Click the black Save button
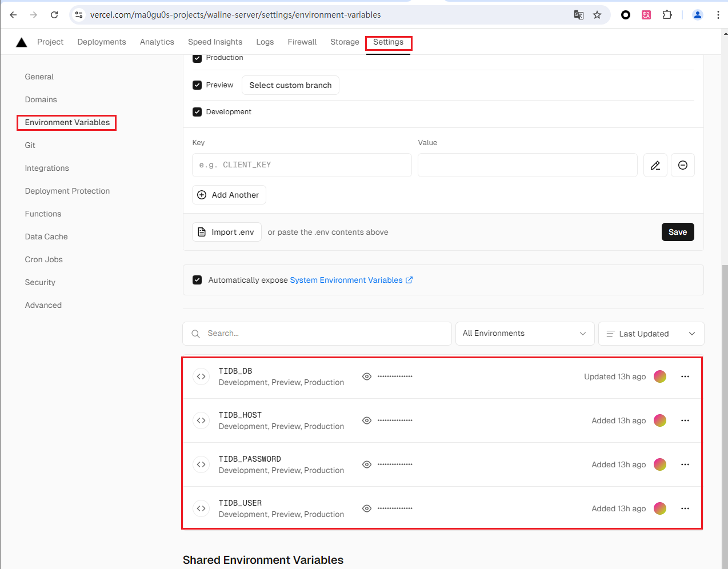Image resolution: width=728 pixels, height=569 pixels. coord(678,232)
